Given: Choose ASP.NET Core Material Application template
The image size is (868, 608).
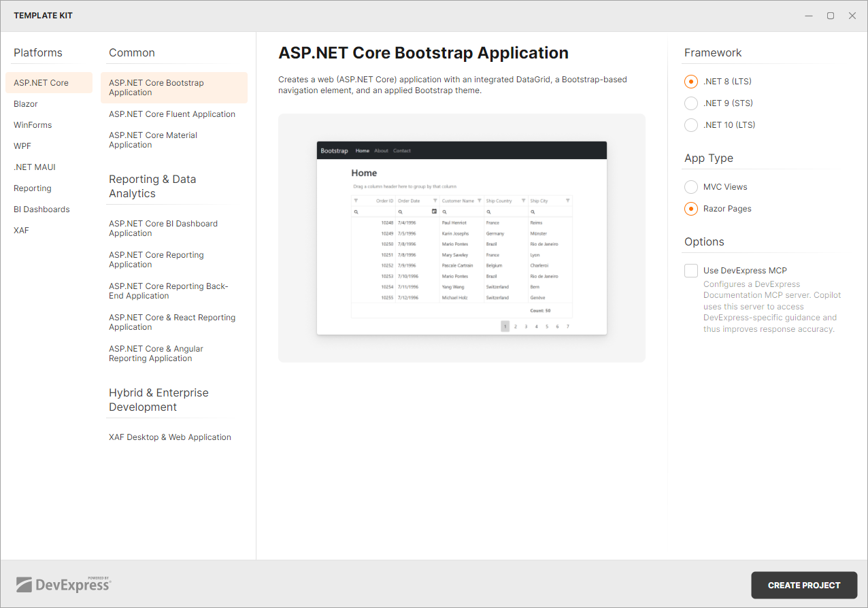Looking at the screenshot, I should [x=153, y=140].
